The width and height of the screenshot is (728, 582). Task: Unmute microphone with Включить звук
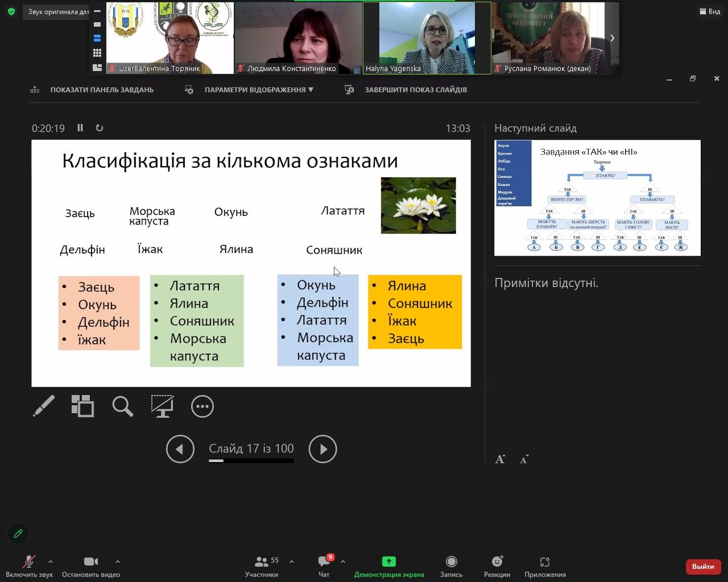[29, 566]
